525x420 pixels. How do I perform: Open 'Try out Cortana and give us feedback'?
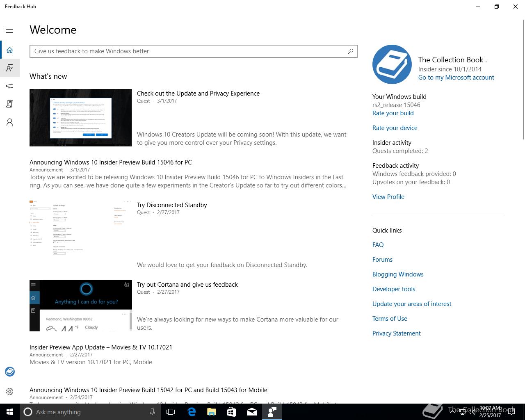pyautogui.click(x=187, y=285)
